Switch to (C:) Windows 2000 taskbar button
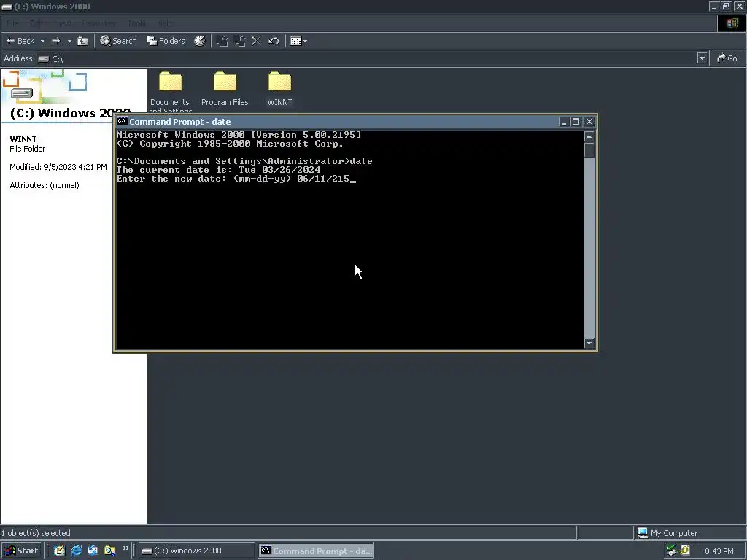This screenshot has height=560, width=747. point(197,551)
